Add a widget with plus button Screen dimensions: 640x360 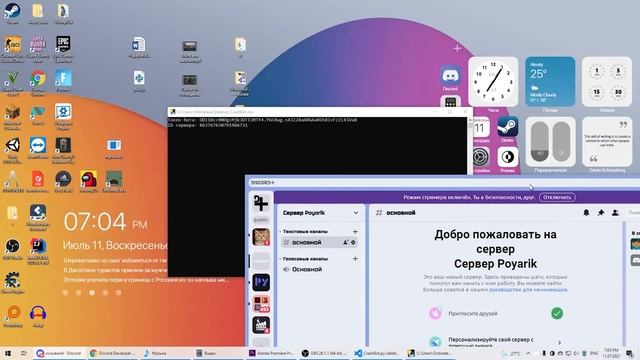click(x=457, y=48)
